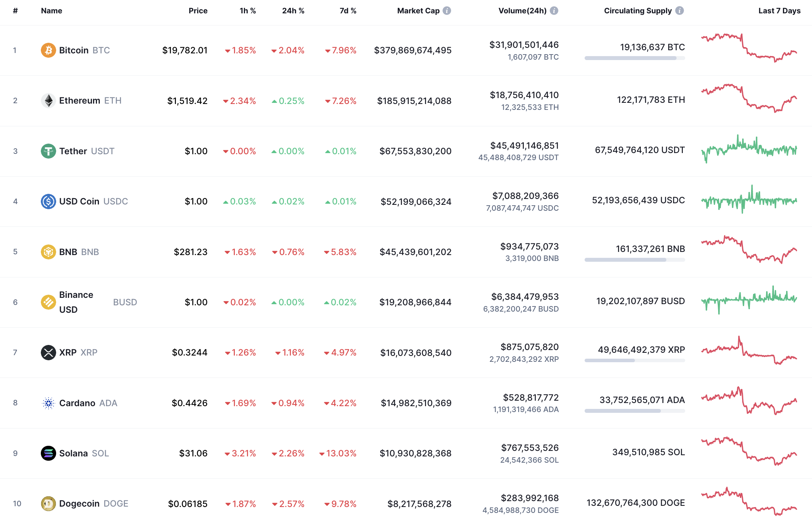Click the XRP coin logo
This screenshot has height=518, width=812.
point(48,352)
